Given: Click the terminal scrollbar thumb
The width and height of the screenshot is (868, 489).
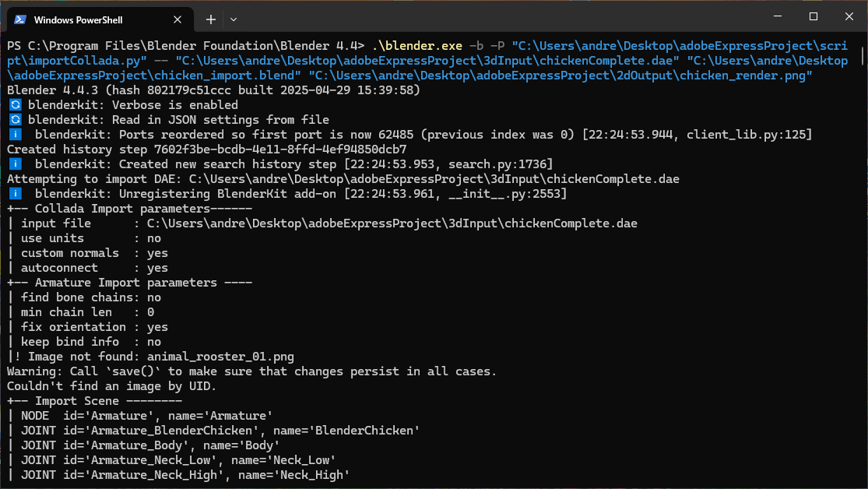Looking at the screenshot, I should (863, 55).
